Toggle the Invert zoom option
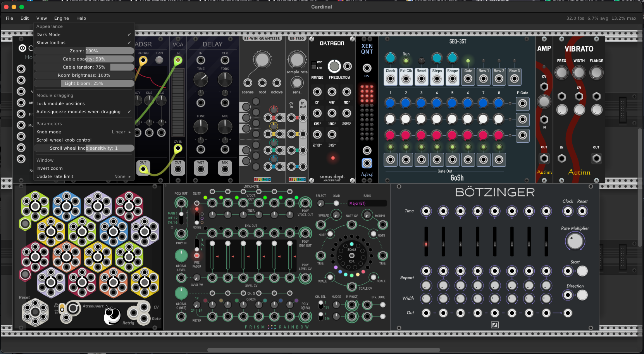The width and height of the screenshot is (644, 354). coord(84,168)
